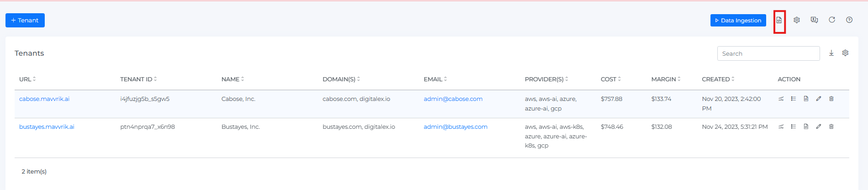Open the help question mark icon
Screen dimensions: 868x190
point(849,20)
